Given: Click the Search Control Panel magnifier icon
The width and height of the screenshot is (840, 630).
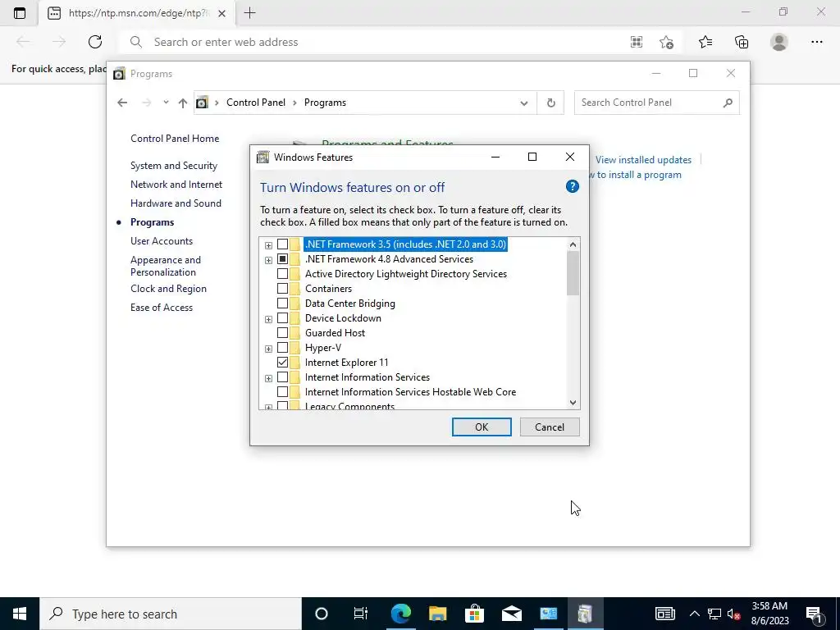Looking at the screenshot, I should pyautogui.click(x=728, y=103).
